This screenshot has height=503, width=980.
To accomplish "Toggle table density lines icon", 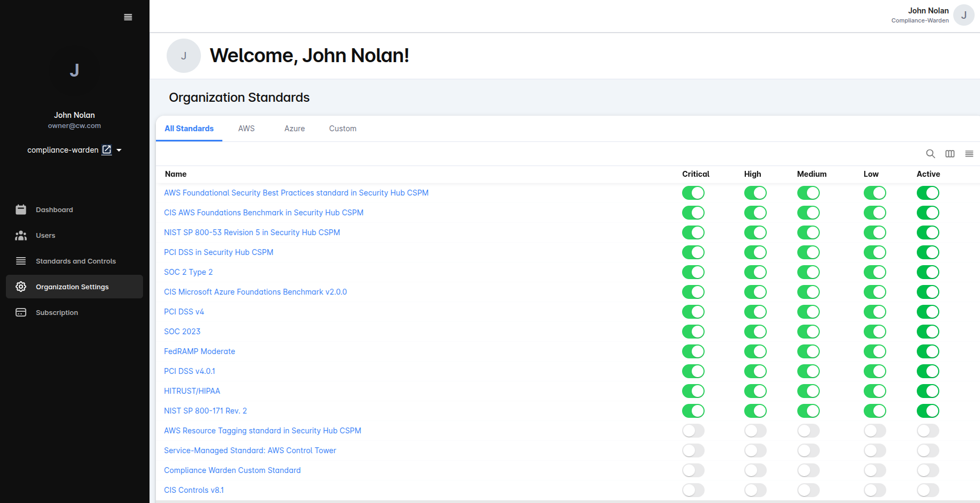I will (969, 154).
